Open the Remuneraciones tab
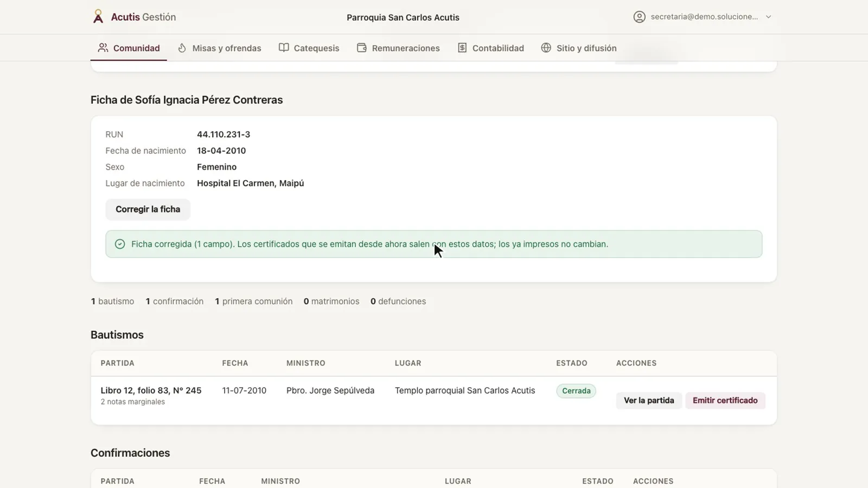 point(398,48)
